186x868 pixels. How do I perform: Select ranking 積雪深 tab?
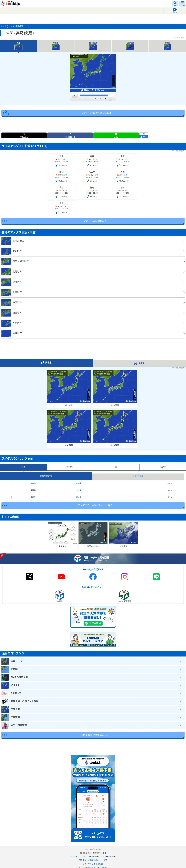pos(163,467)
